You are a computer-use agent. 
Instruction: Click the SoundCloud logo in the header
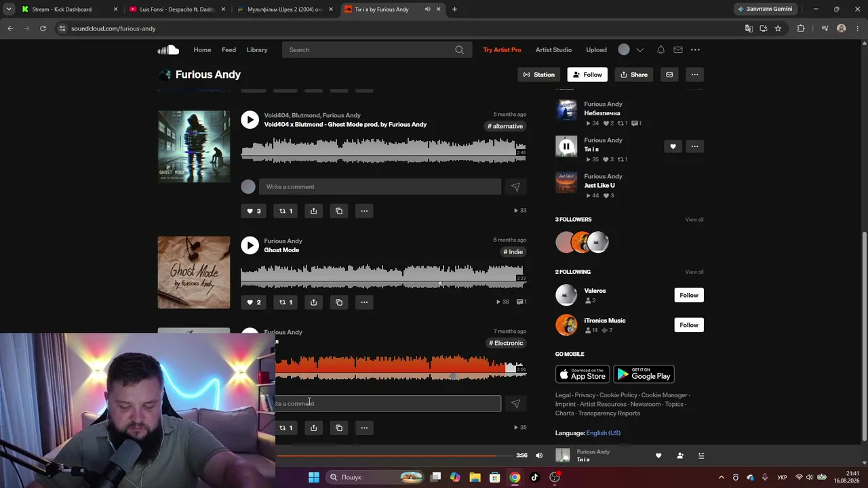tap(168, 49)
